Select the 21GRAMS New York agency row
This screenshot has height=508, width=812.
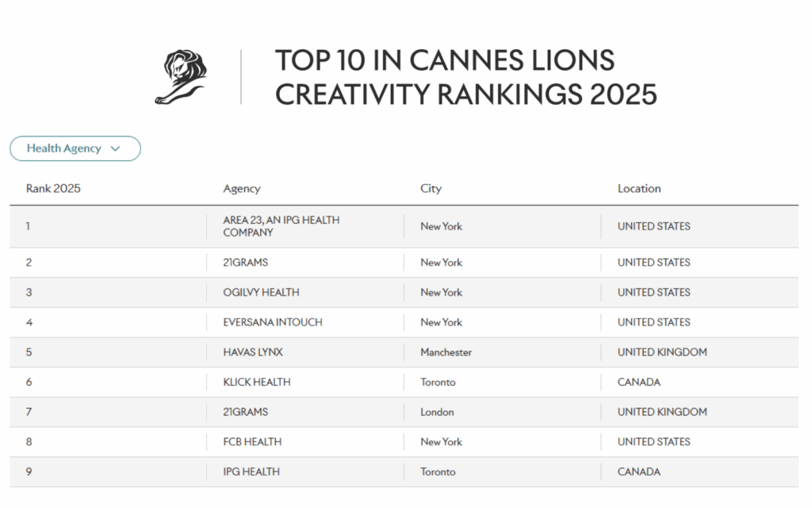coord(246,263)
